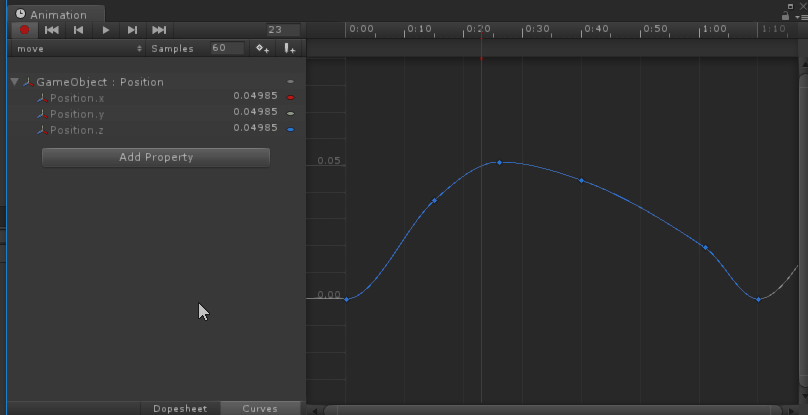
Task: Click the blue Position.z curve color dot
Action: click(x=291, y=129)
